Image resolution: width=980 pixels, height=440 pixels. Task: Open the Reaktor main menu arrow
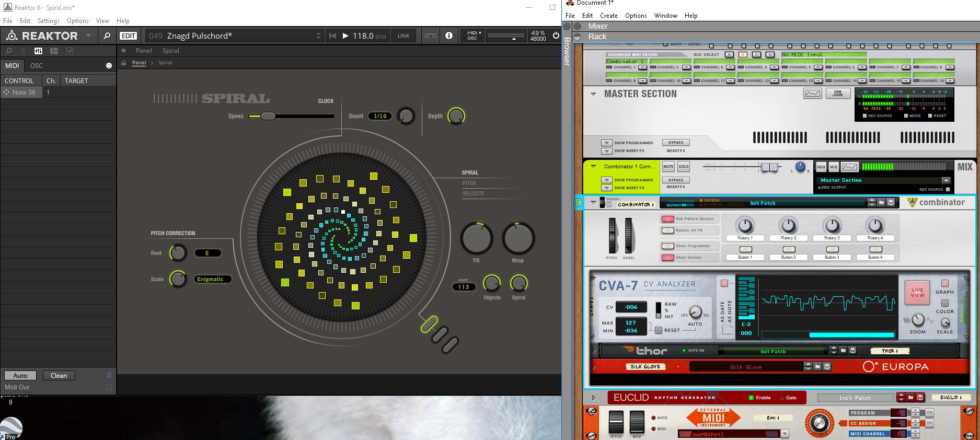88,36
